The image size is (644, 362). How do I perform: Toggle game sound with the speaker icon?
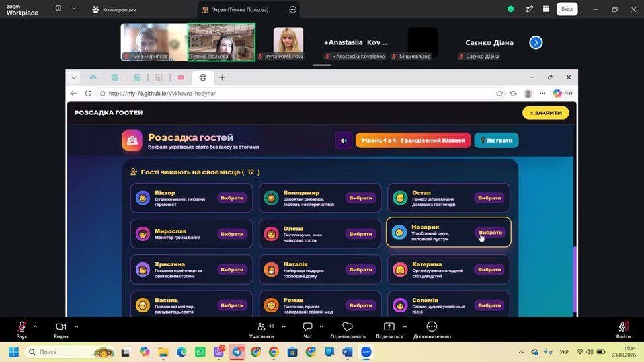[344, 141]
